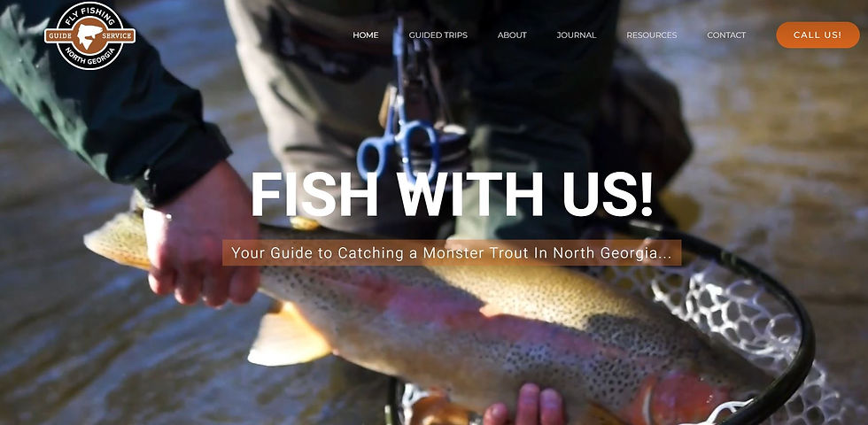Go to the HOME page

tap(365, 35)
